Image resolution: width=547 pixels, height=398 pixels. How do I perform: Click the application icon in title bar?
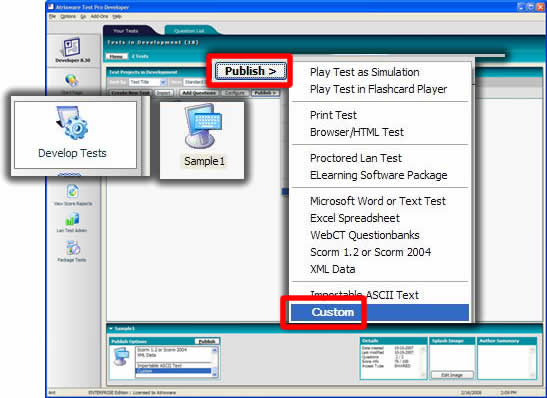[x=51, y=7]
